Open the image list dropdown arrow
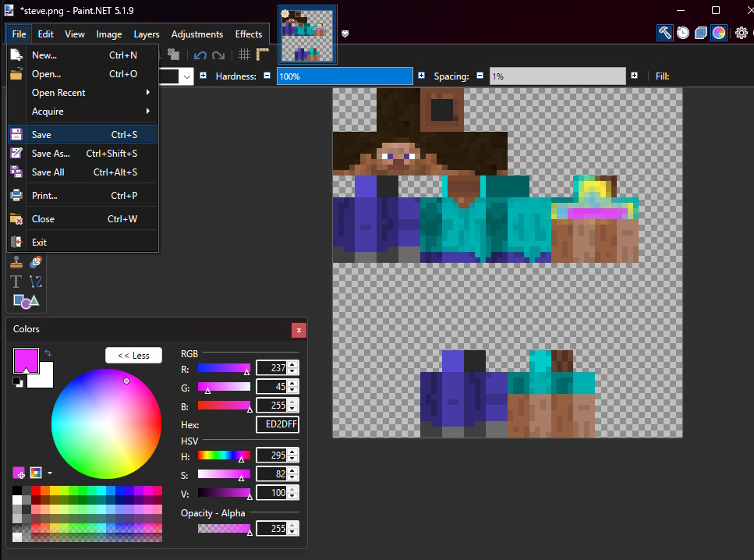The height and width of the screenshot is (560, 754). pos(345,34)
